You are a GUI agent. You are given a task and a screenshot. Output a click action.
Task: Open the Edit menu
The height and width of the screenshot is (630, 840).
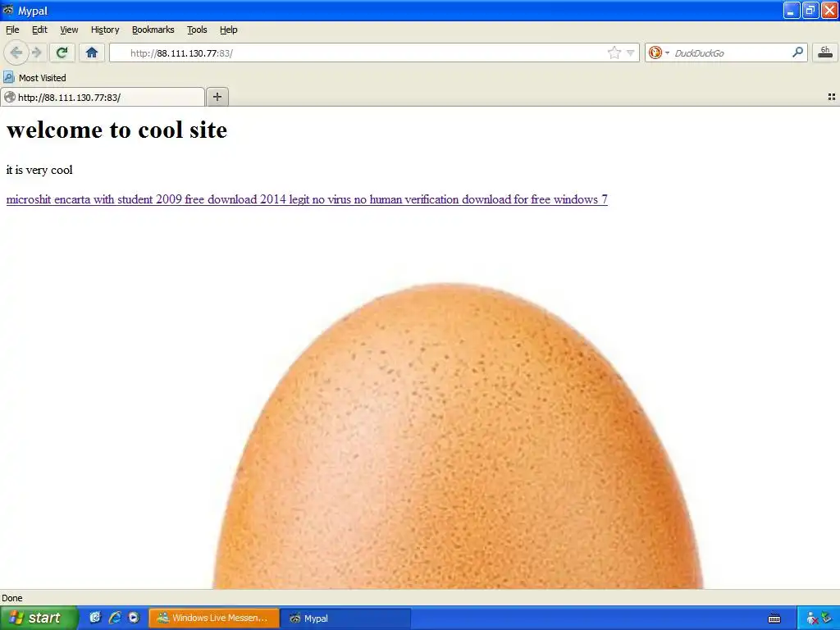(39, 30)
